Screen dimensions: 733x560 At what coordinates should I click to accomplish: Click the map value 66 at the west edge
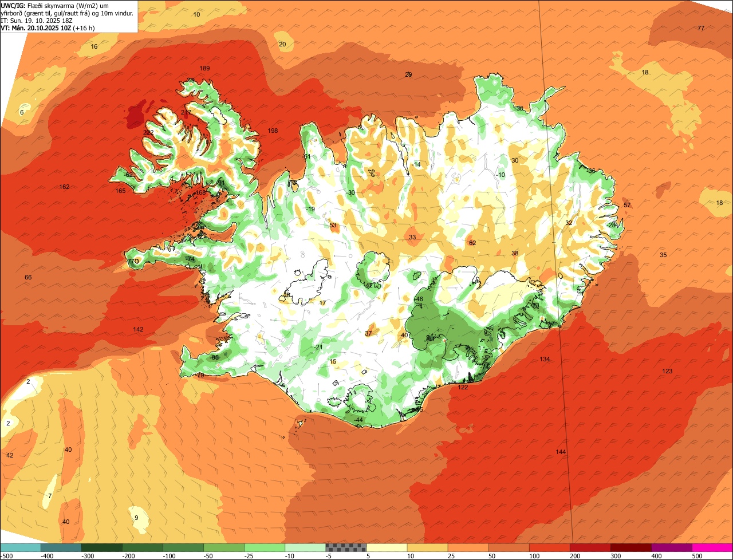coord(28,277)
